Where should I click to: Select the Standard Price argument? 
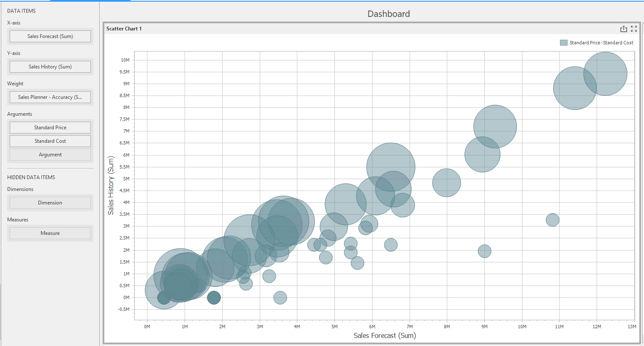click(50, 128)
